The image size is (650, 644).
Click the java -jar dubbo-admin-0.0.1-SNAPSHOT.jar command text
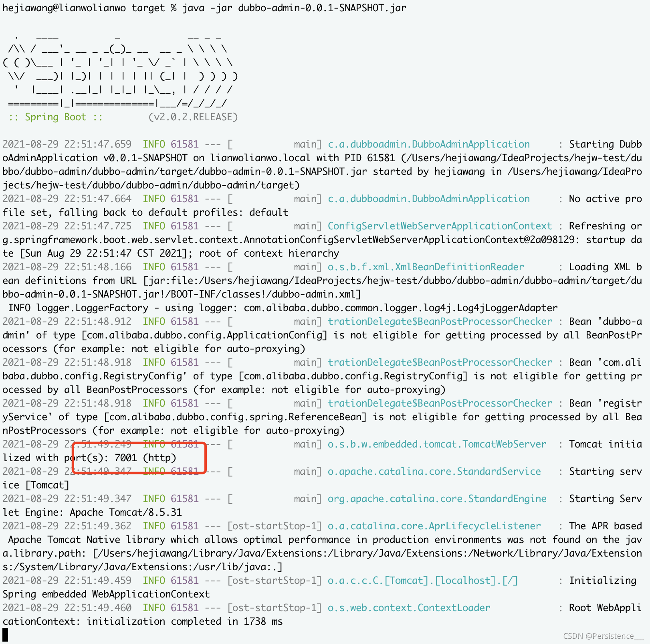294,8
